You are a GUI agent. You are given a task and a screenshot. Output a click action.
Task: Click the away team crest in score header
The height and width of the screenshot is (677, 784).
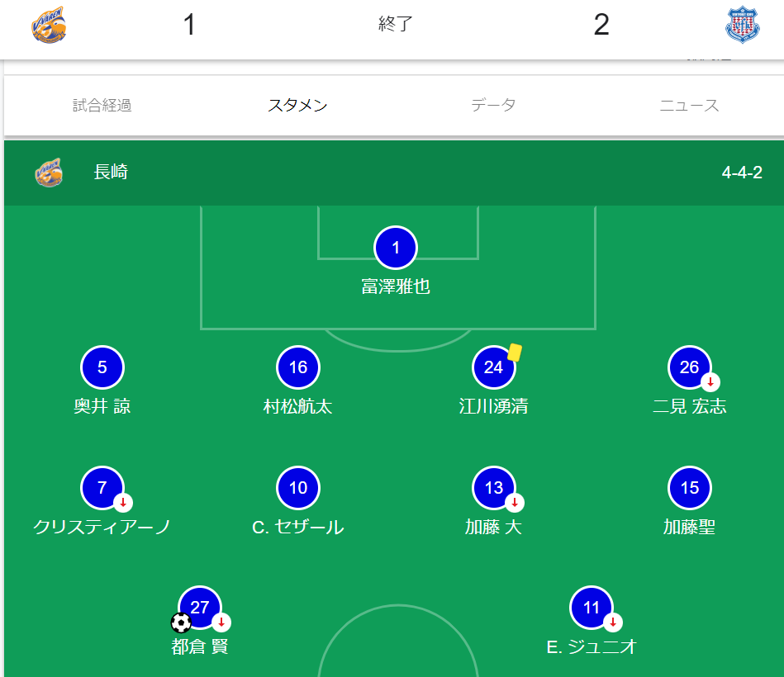point(743,25)
